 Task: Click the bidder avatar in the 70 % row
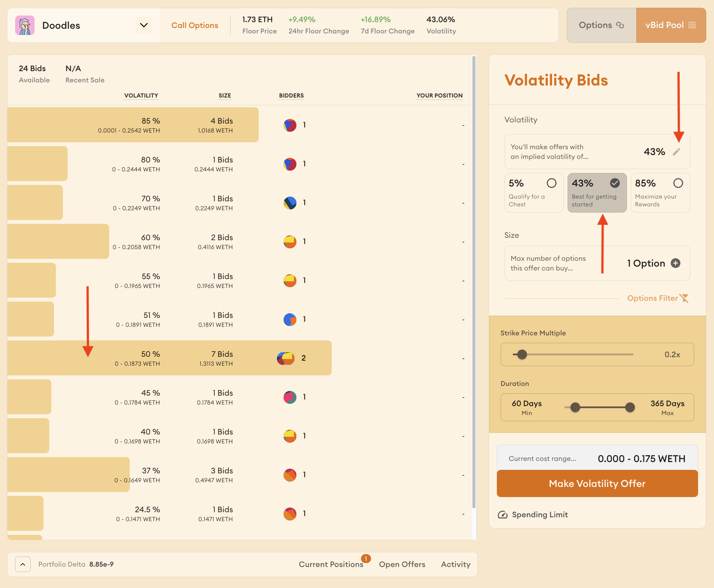coord(290,203)
